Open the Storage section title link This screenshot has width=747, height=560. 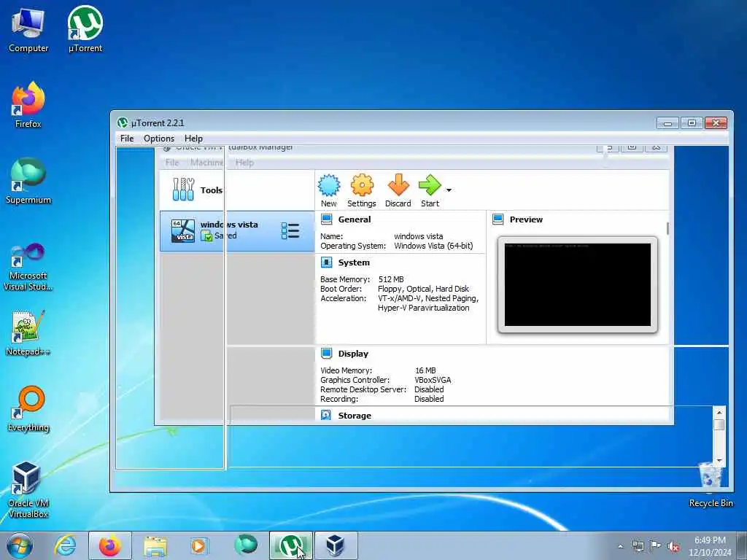tap(355, 415)
